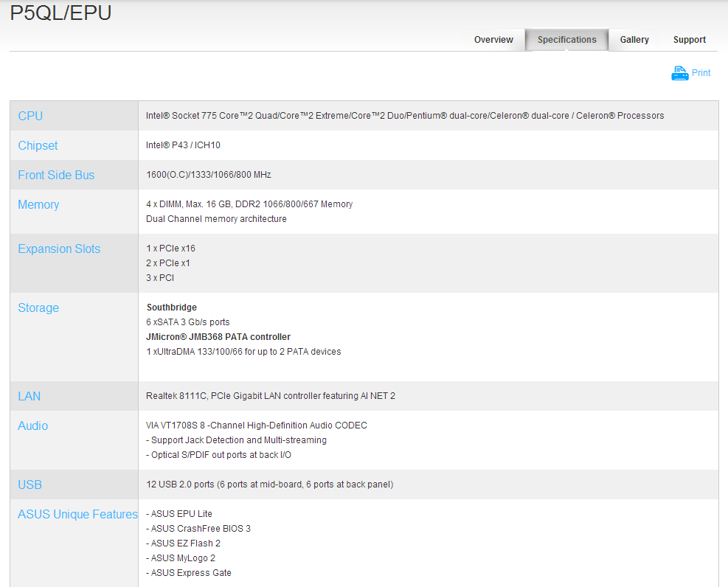Open the Gallery tab
Image resolution: width=728 pixels, height=587 pixels.
(634, 40)
